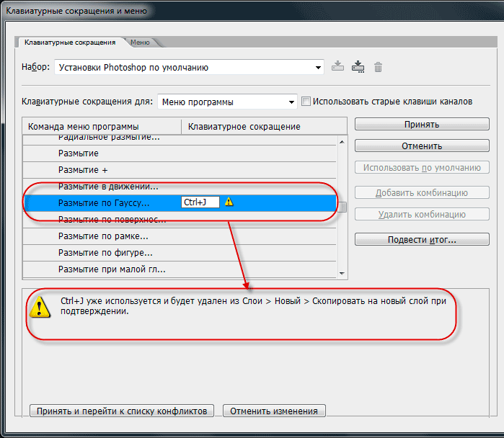This screenshot has width=504, height=438.
Task: Select Размытие в движении... row
Action: 180,187
